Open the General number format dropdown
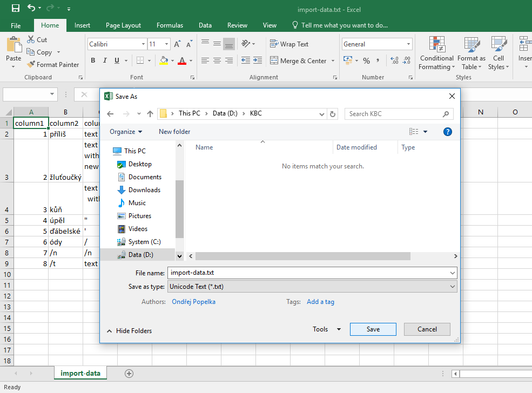 coord(408,44)
